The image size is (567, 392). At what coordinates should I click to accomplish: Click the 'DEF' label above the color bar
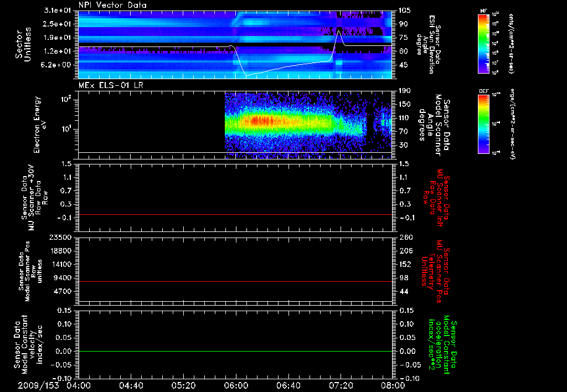[x=483, y=91]
